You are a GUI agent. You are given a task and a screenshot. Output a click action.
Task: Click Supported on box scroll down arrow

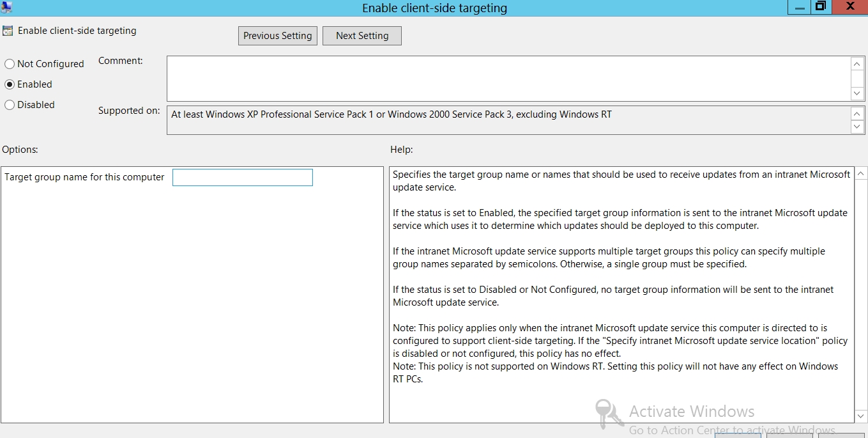(857, 127)
